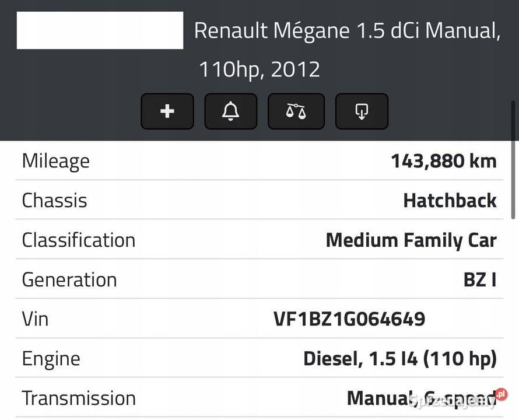Click the 143,880 km mileage value
This screenshot has width=519, height=420.
tap(444, 161)
